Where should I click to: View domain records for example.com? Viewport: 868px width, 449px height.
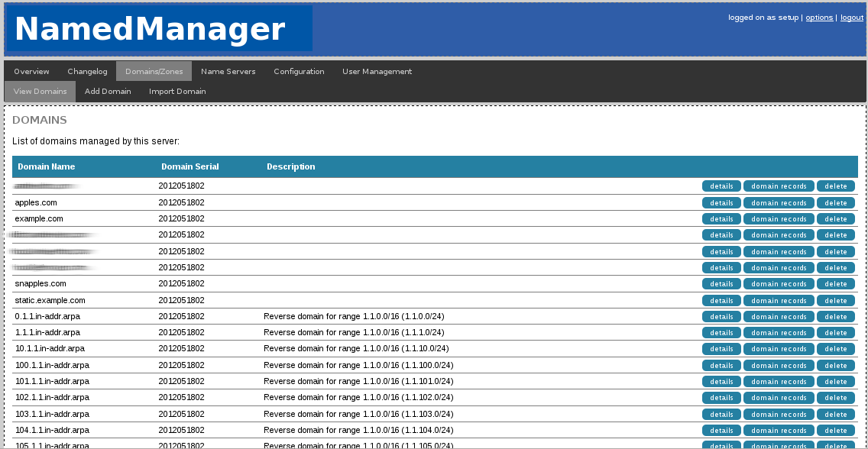click(778, 218)
